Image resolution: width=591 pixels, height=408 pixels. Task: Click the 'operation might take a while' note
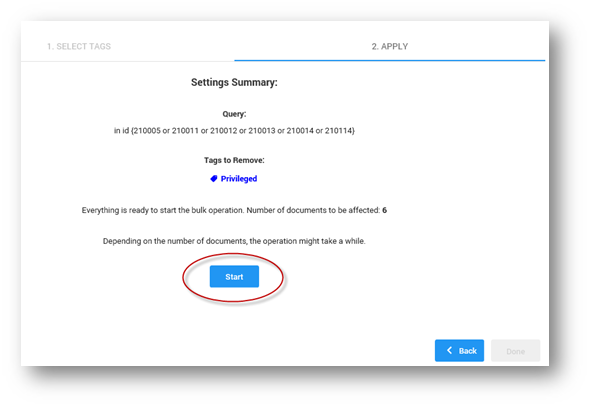point(234,241)
